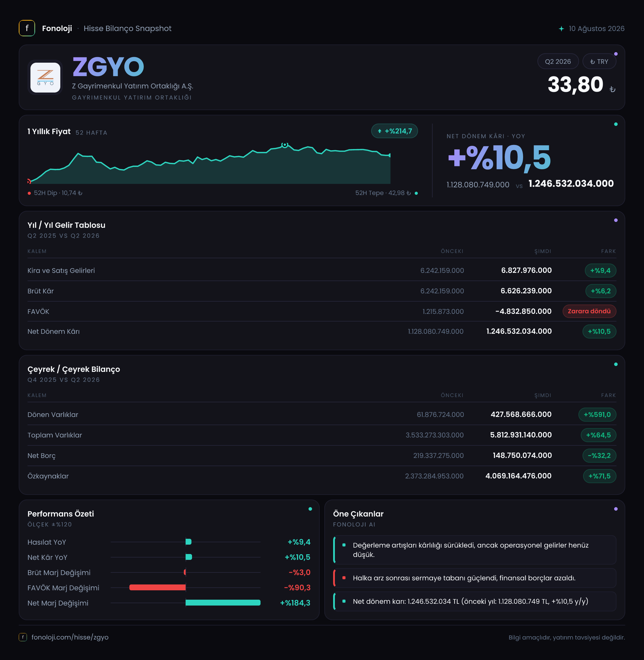Click the Net Marj Değişimi green bar
This screenshot has width=644, height=660.
pyautogui.click(x=223, y=603)
